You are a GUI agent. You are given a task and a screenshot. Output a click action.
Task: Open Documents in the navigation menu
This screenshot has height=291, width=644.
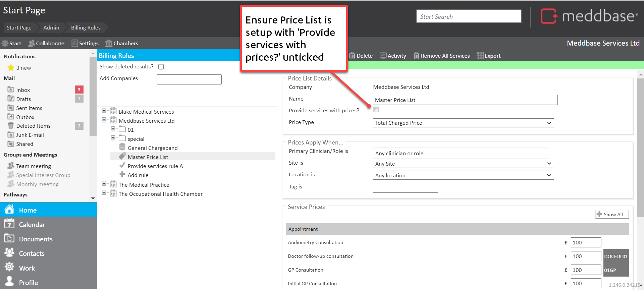(48, 238)
